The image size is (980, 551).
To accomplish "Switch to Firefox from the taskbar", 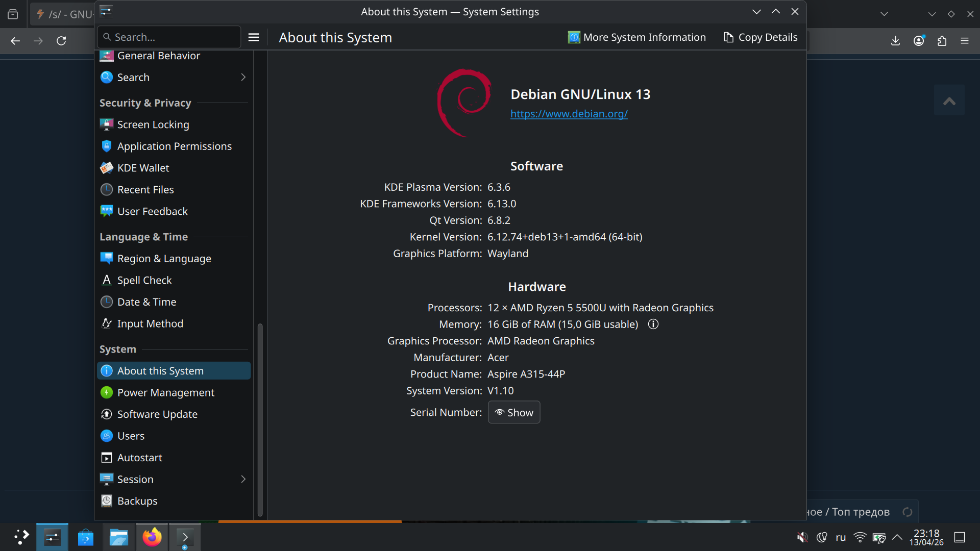I will (x=152, y=537).
